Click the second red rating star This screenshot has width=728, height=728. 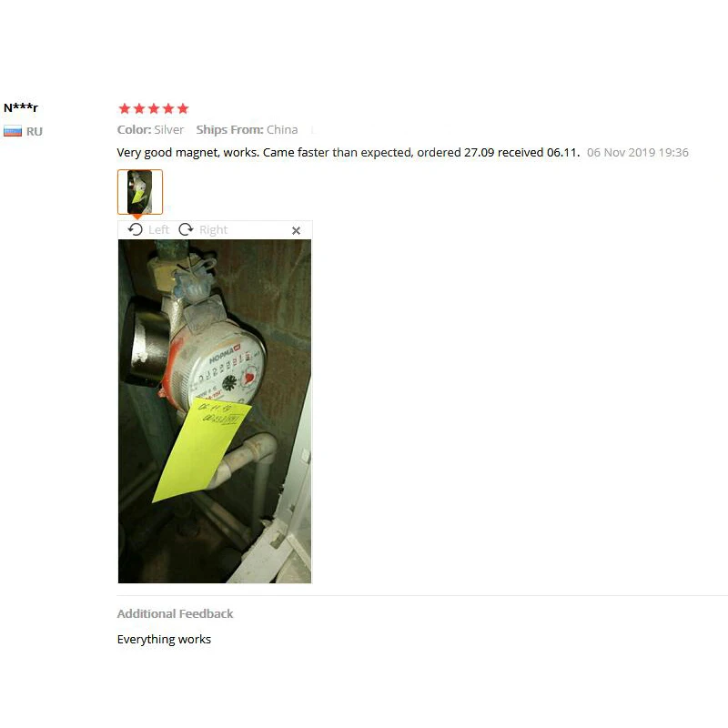point(139,108)
